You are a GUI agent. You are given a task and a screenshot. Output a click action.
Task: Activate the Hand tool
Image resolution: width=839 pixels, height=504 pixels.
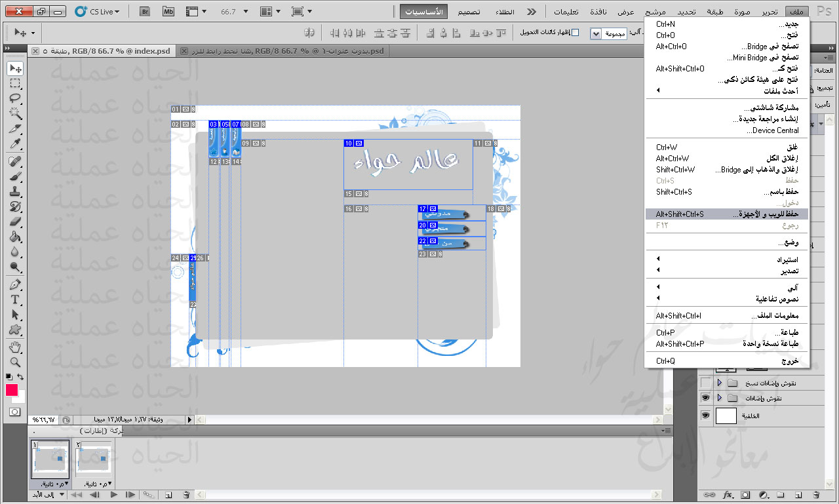[15, 347]
